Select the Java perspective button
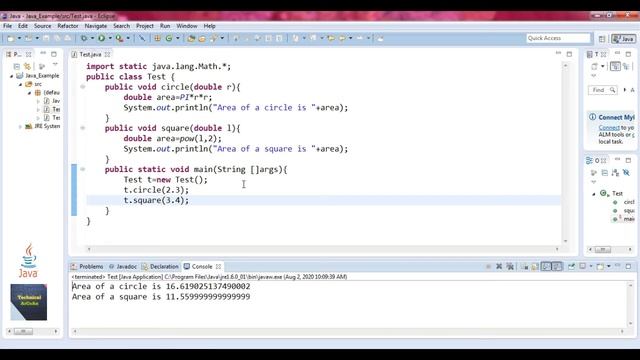Screen dimensions: 640x360 623,39
